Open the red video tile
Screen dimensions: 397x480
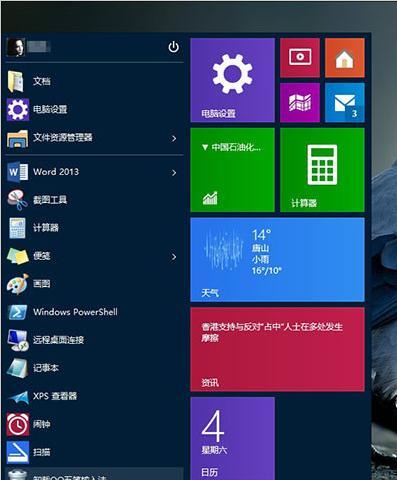300,58
